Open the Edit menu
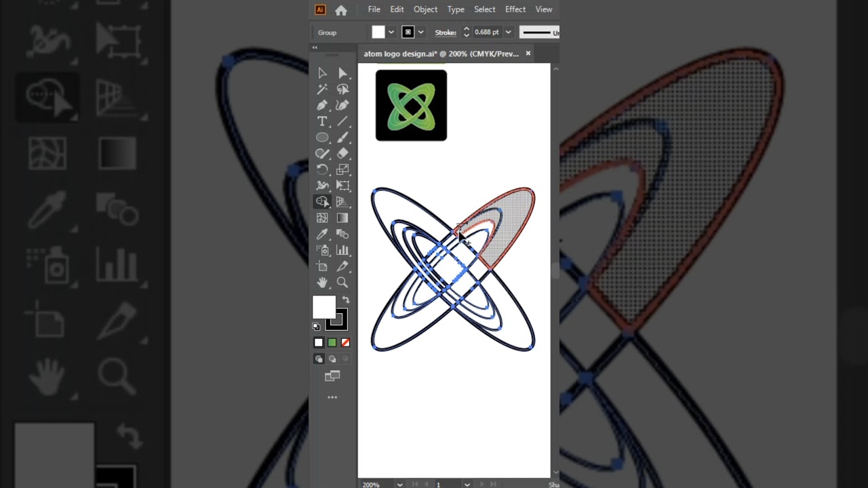868x488 pixels. pyautogui.click(x=397, y=9)
